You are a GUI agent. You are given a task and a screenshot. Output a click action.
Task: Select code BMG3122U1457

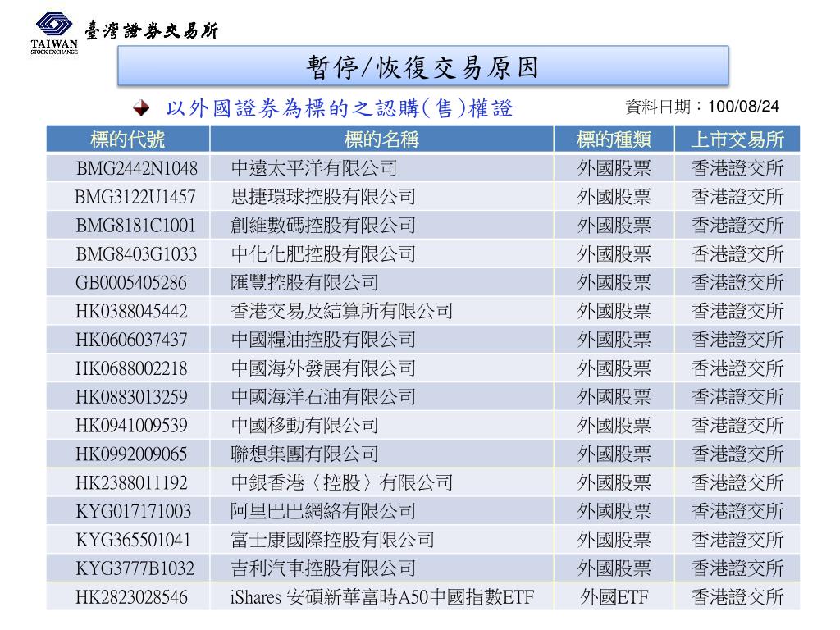click(135, 197)
